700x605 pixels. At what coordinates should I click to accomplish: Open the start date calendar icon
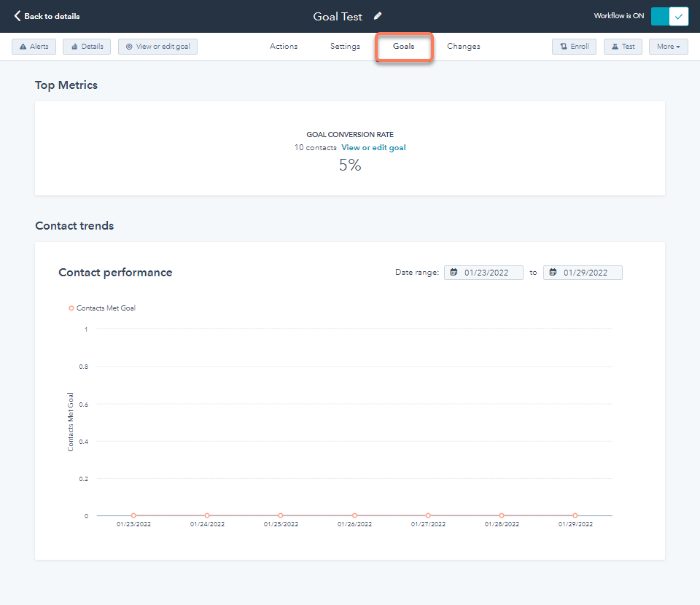(455, 272)
